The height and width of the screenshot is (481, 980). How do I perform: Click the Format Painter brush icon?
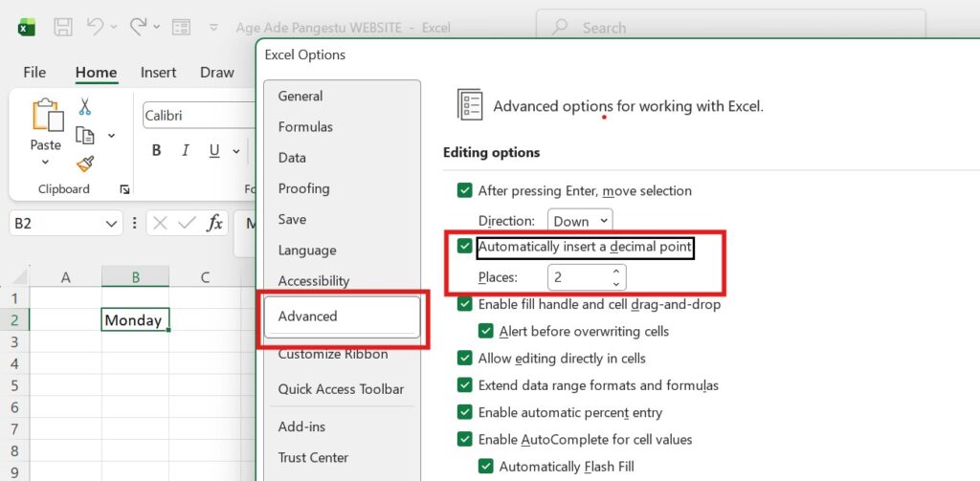click(x=85, y=164)
